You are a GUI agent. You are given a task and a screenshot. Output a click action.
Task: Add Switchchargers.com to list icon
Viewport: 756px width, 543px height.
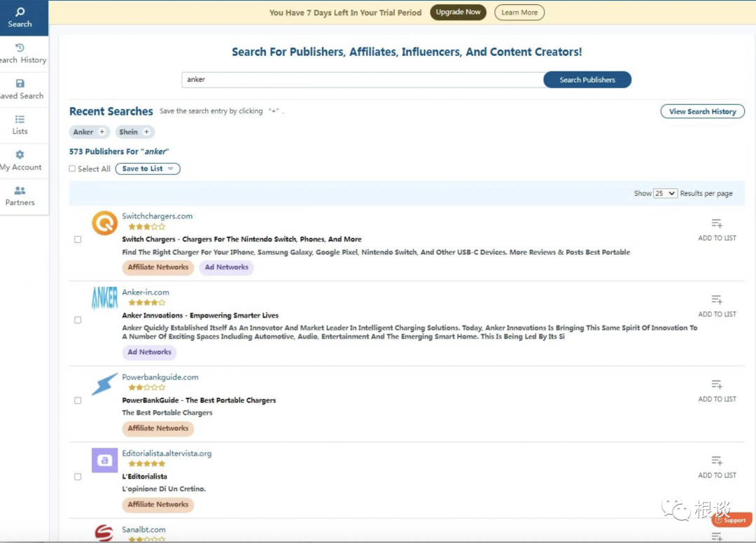[x=717, y=223]
